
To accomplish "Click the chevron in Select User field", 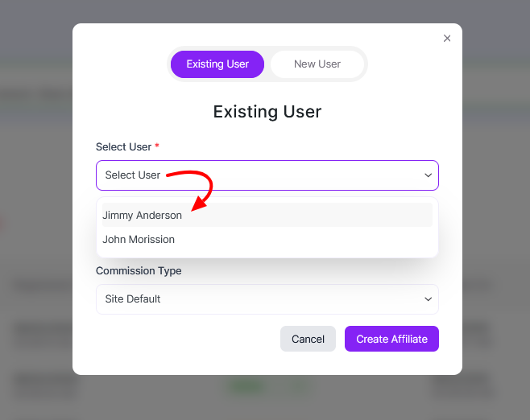I will click(x=429, y=175).
